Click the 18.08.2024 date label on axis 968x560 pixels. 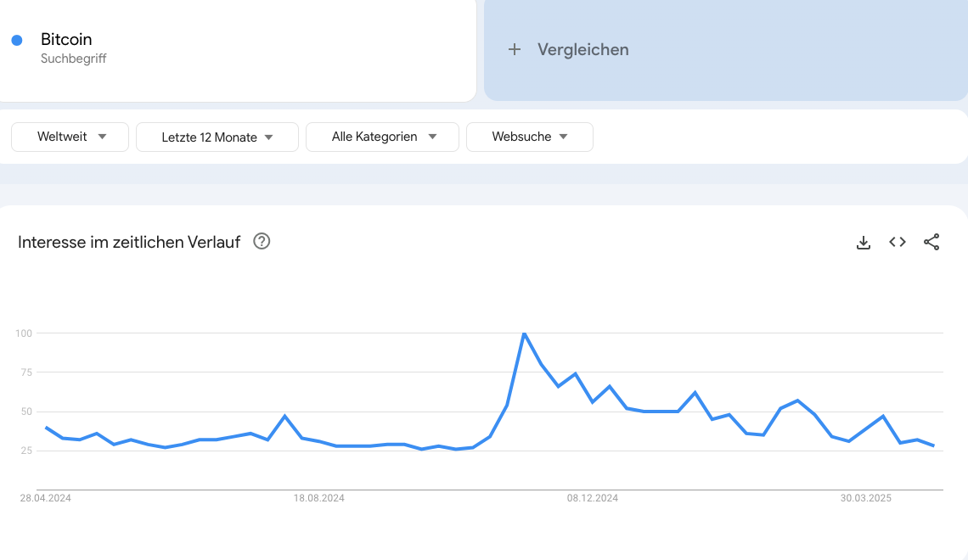[x=318, y=498]
